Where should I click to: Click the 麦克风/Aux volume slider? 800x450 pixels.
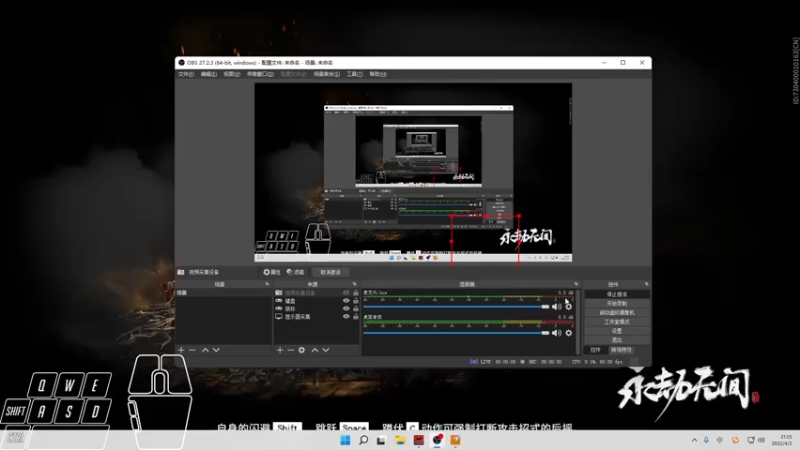456,307
